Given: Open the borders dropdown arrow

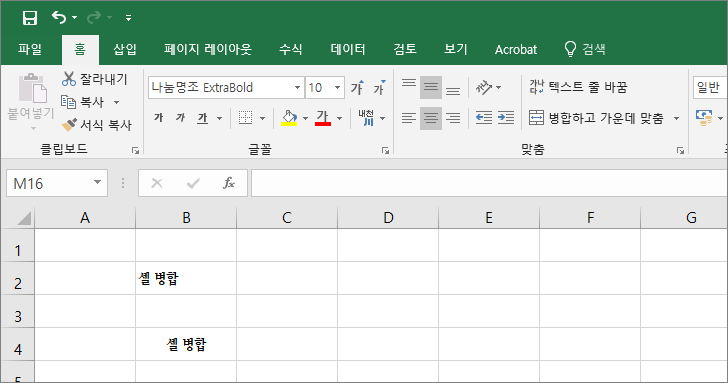Looking at the screenshot, I should [262, 119].
